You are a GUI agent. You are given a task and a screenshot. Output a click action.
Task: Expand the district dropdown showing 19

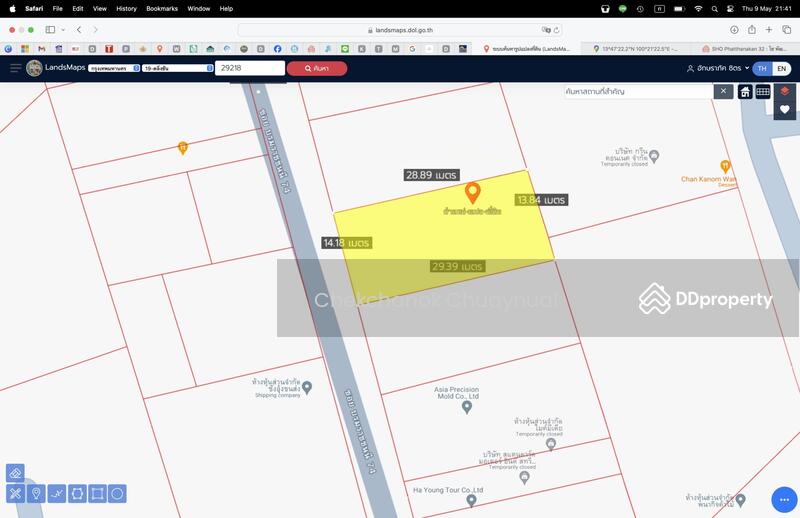[177, 68]
